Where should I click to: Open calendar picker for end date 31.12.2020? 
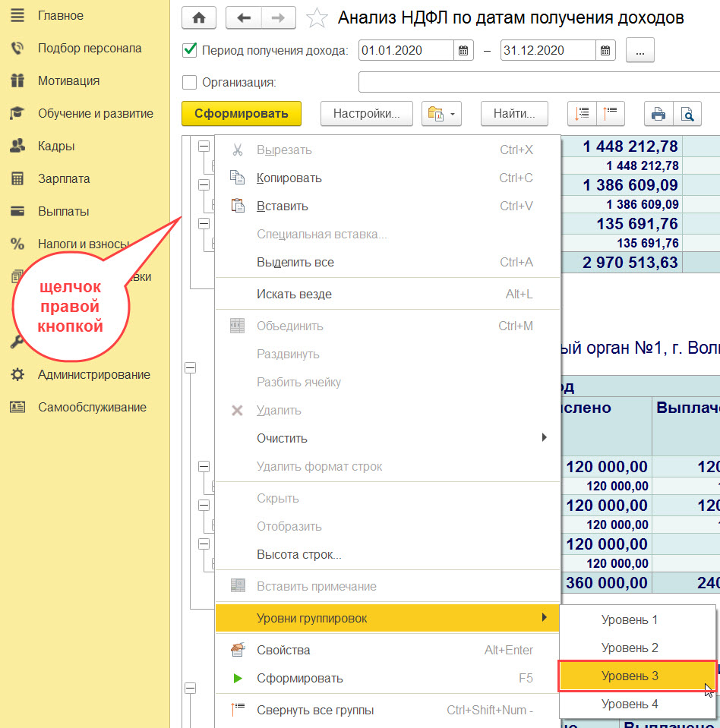coord(605,51)
